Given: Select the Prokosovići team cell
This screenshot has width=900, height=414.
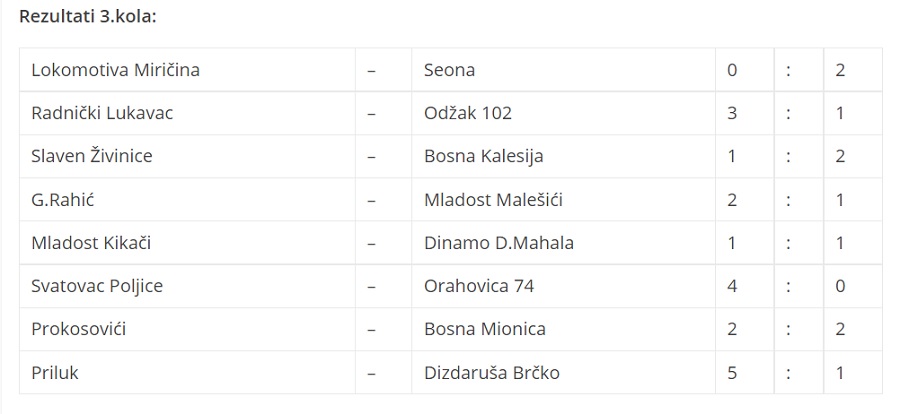Looking at the screenshot, I should point(79,329).
